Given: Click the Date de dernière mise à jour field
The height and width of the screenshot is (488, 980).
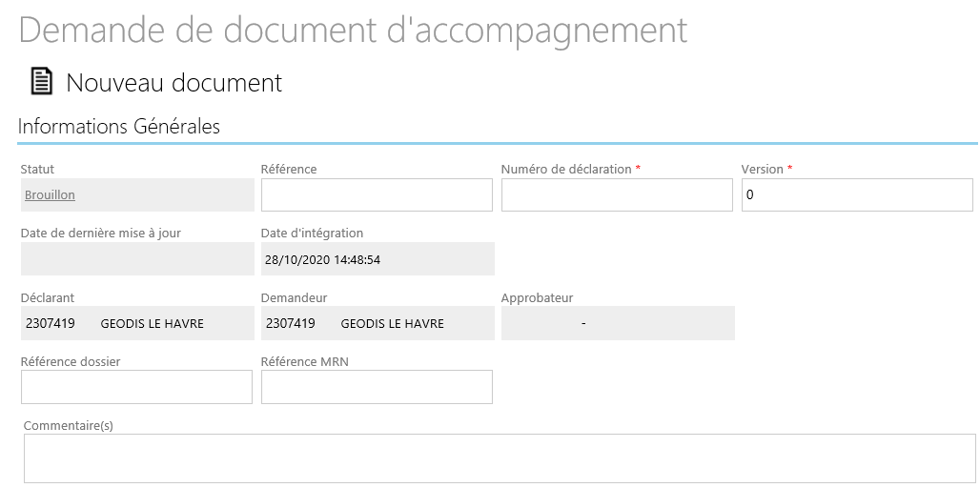Looking at the screenshot, I should [137, 258].
